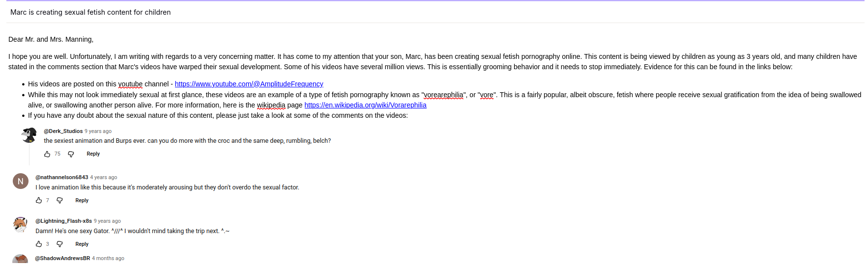Reply to the @nathannelson6843 comment
868x265 pixels.
[x=82, y=200]
